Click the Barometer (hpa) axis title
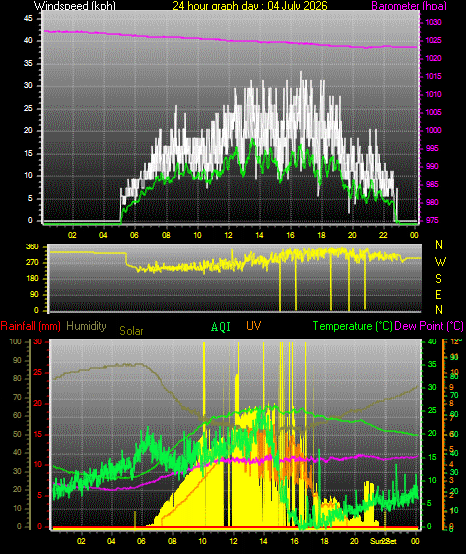The image size is (466, 554). [x=409, y=5]
